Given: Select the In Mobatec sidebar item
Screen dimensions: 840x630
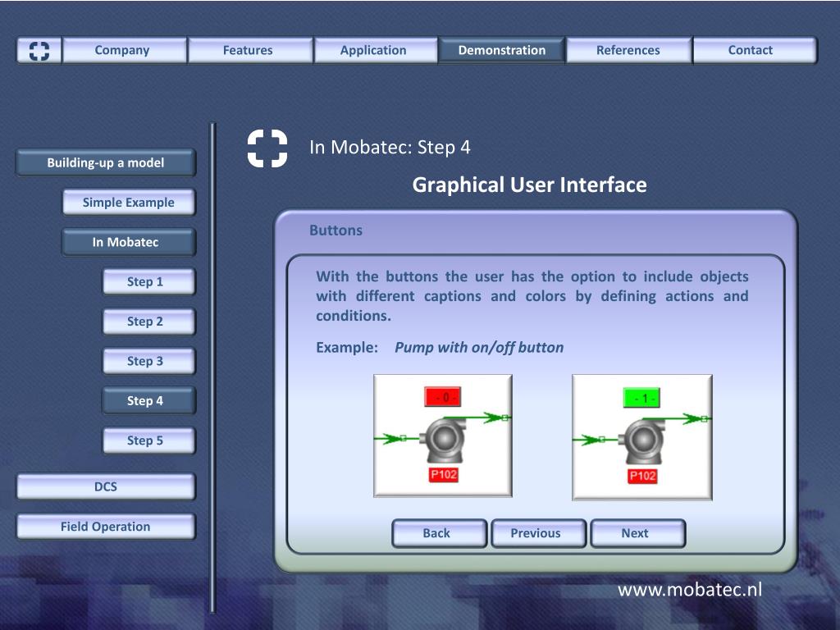Looking at the screenshot, I should [x=129, y=242].
